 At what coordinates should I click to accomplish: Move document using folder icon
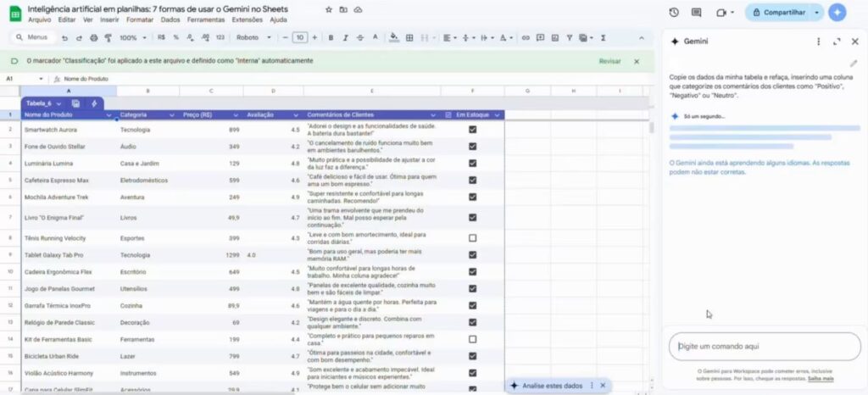point(343,10)
